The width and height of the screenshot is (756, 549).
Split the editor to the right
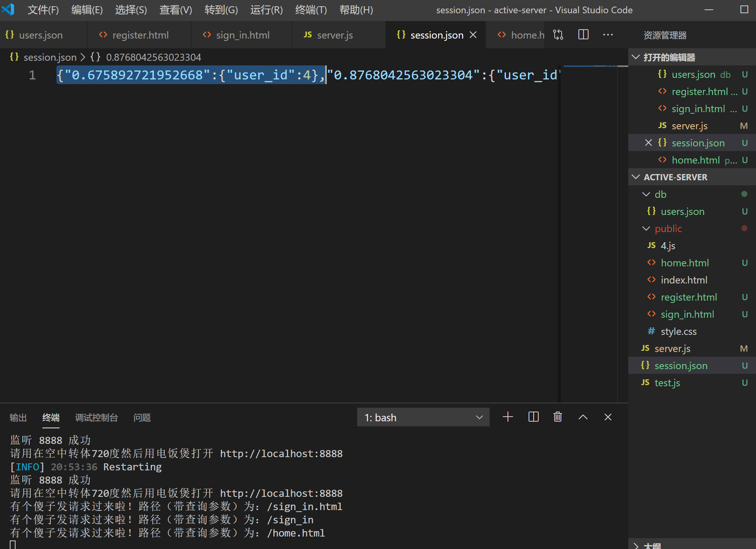(x=583, y=35)
